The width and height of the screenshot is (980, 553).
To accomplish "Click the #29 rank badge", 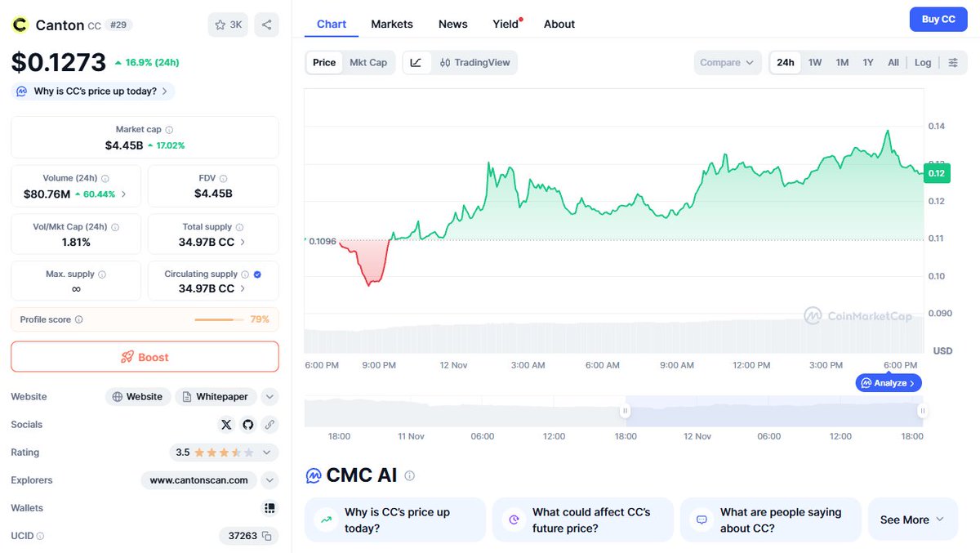I will 118,25.
